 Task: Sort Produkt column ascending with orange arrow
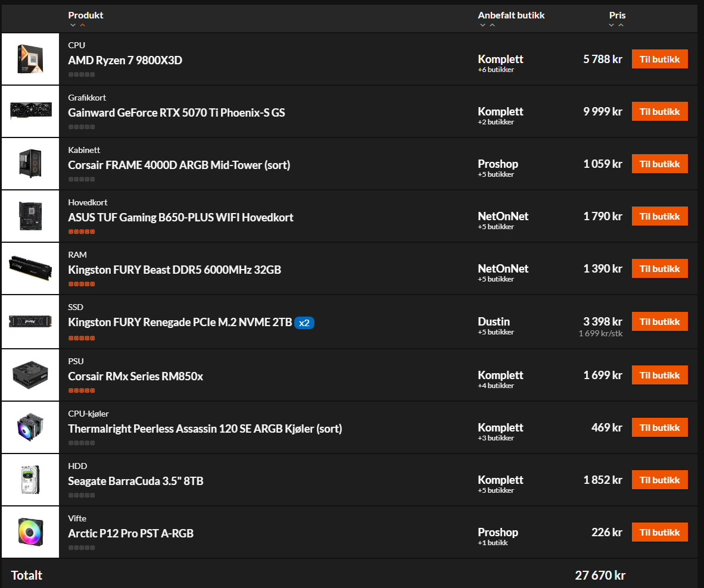point(83,25)
